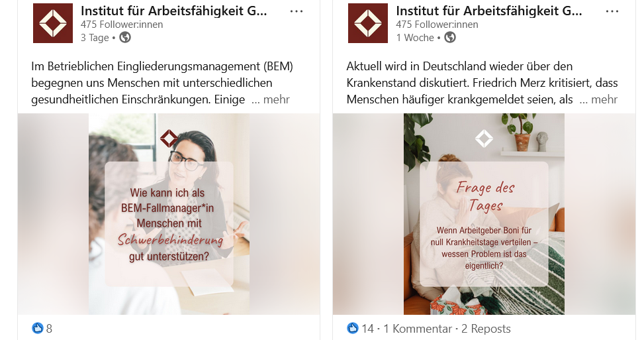Open company name link on left post
This screenshot has width=644, height=340.
point(173,11)
